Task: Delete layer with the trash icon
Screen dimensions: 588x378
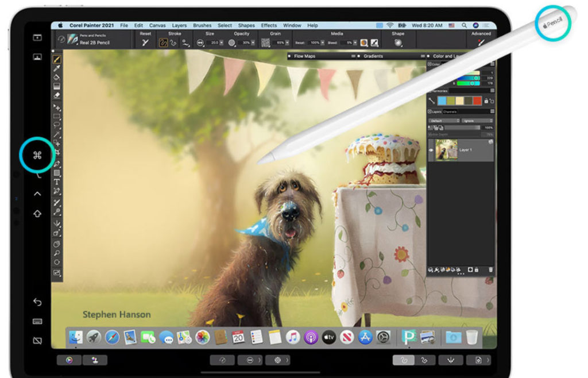Action: point(490,269)
